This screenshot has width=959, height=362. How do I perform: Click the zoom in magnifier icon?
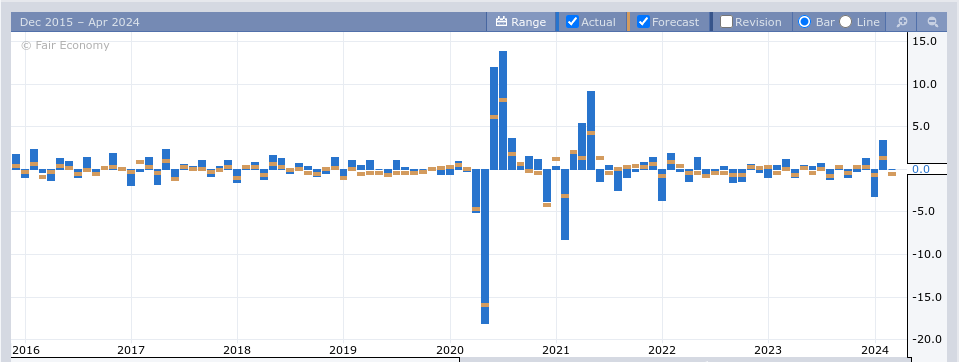[902, 22]
